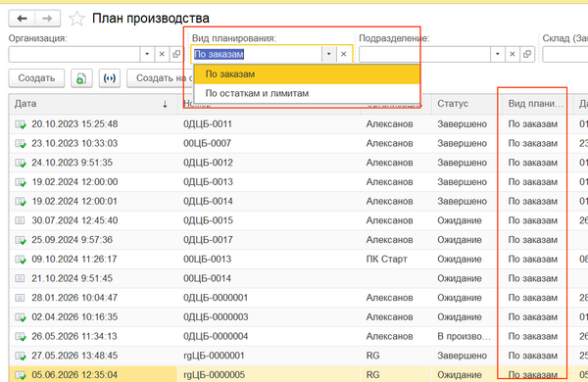This screenshot has height=382, width=588.
Task: Add План производства to favorites star
Action: [x=76, y=19]
